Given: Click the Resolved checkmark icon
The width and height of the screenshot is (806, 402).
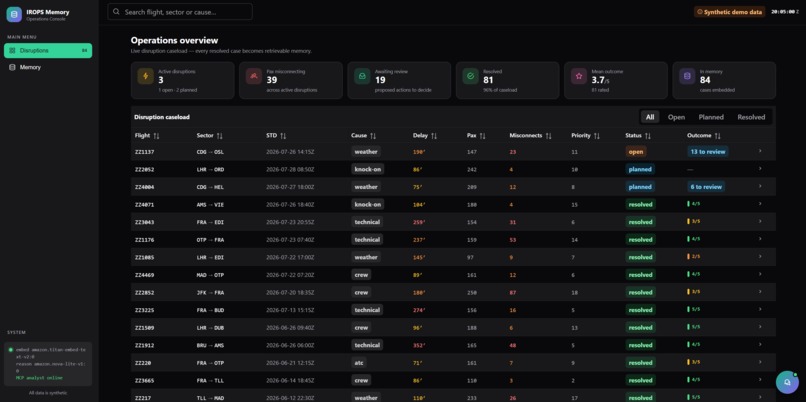Looking at the screenshot, I should [x=470, y=76].
